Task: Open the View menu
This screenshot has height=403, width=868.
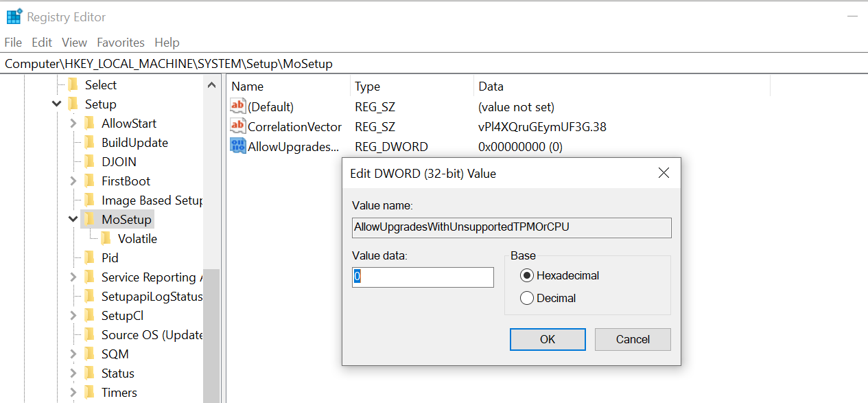Action: (x=74, y=42)
